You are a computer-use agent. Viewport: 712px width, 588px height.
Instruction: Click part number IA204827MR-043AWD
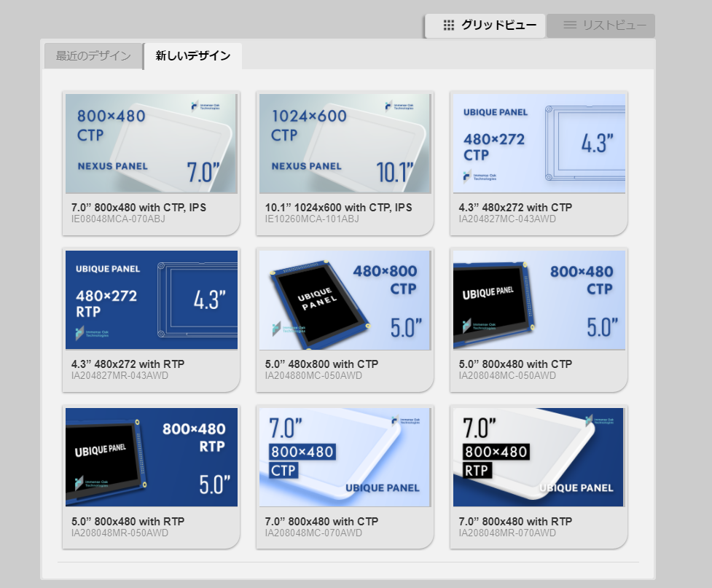click(x=120, y=375)
